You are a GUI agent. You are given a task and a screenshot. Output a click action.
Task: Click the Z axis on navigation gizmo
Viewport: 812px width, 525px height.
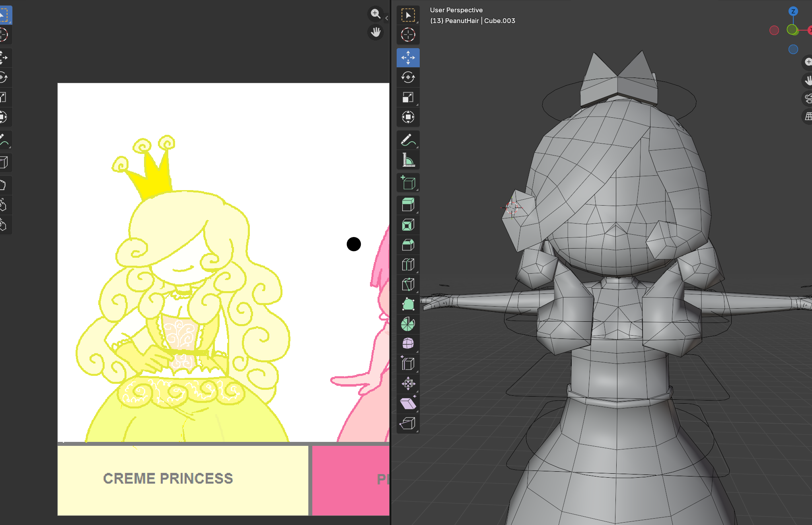tap(793, 11)
